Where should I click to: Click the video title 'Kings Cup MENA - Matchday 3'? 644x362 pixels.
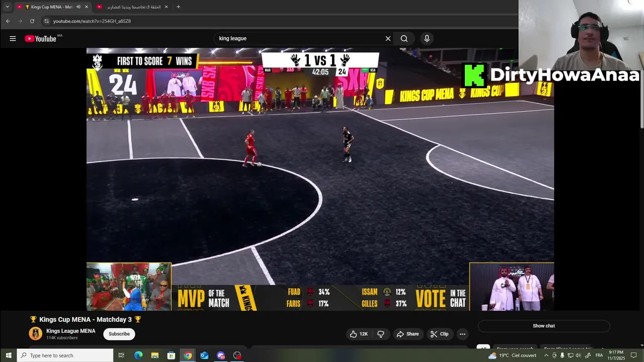86,320
